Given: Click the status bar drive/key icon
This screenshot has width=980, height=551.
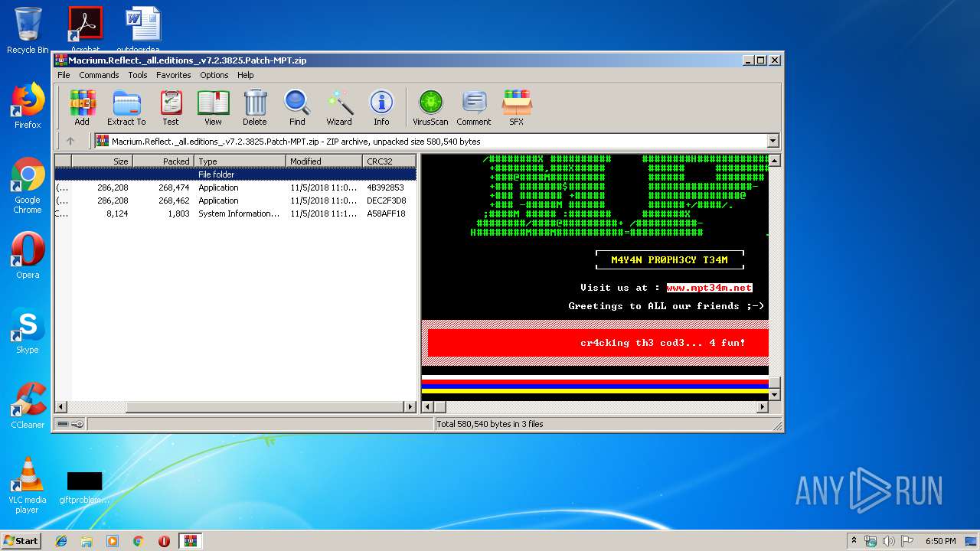Looking at the screenshot, I should point(70,424).
